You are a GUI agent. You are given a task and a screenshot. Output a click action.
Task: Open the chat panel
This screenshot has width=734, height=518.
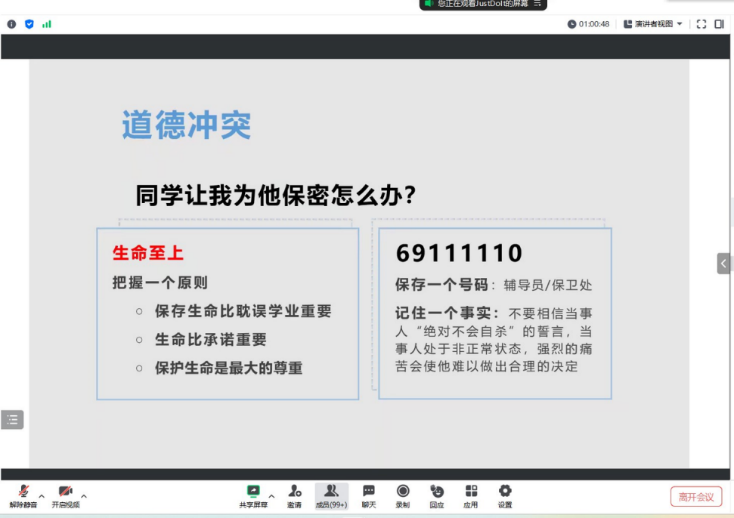coord(369,492)
